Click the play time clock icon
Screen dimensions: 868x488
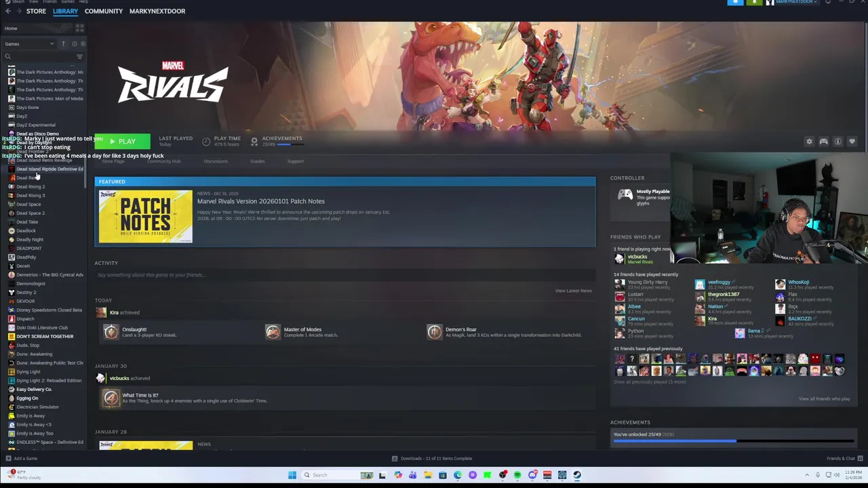pos(206,142)
